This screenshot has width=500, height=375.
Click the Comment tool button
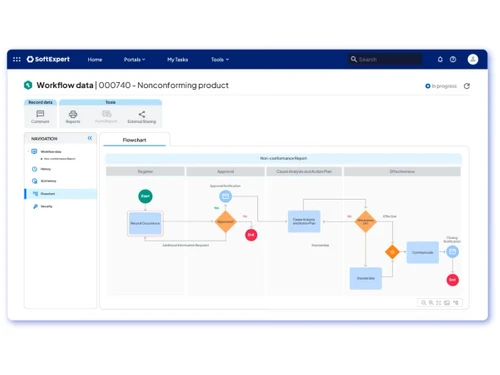click(x=40, y=117)
